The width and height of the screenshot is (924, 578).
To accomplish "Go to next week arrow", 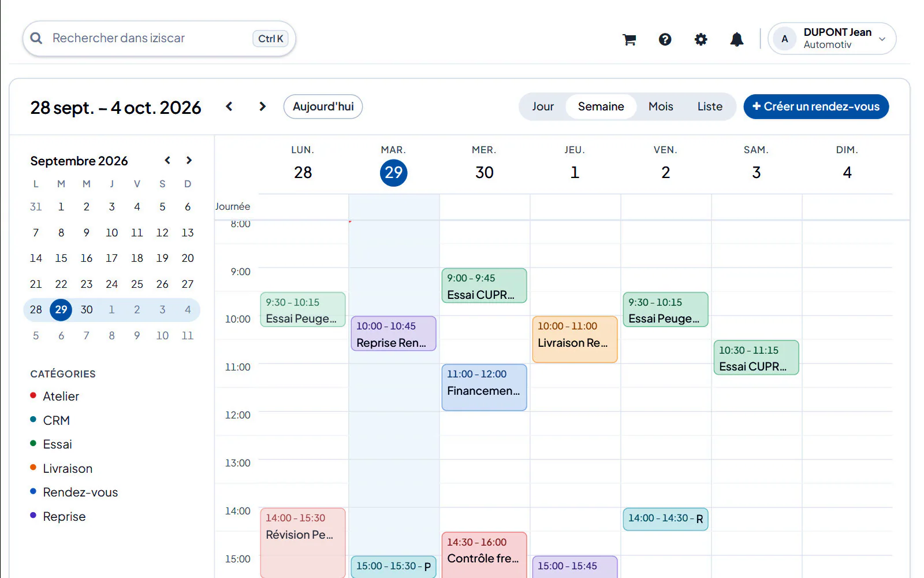I will pyautogui.click(x=262, y=106).
